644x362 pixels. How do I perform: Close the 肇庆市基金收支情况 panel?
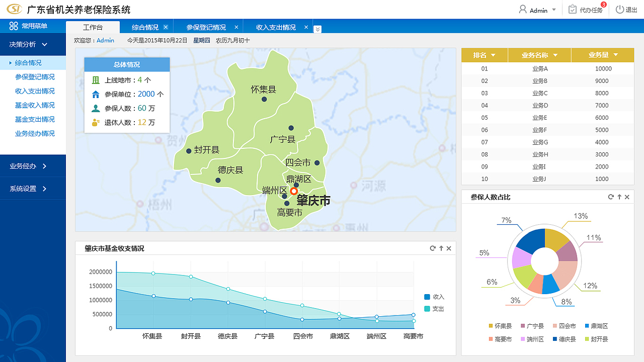point(449,248)
